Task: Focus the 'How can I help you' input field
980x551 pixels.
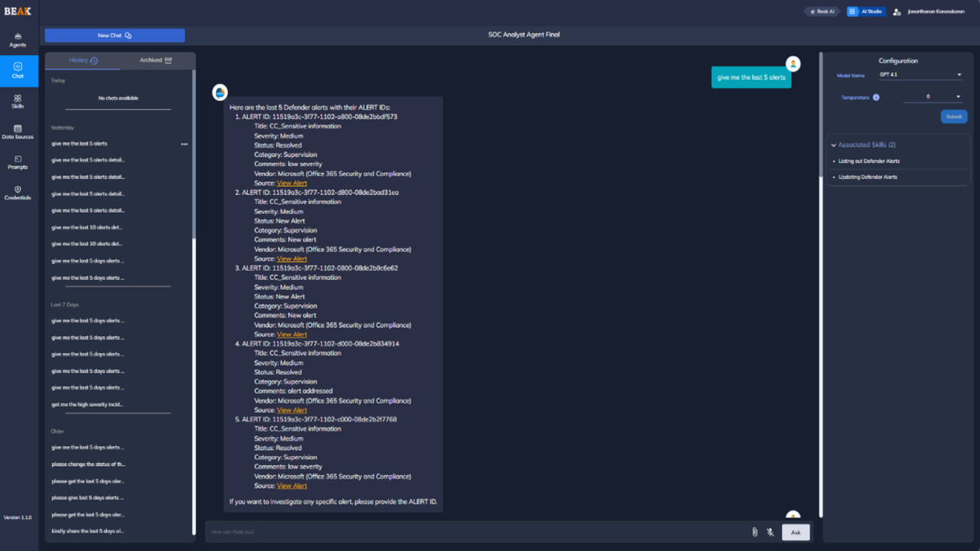Action: 475,532
